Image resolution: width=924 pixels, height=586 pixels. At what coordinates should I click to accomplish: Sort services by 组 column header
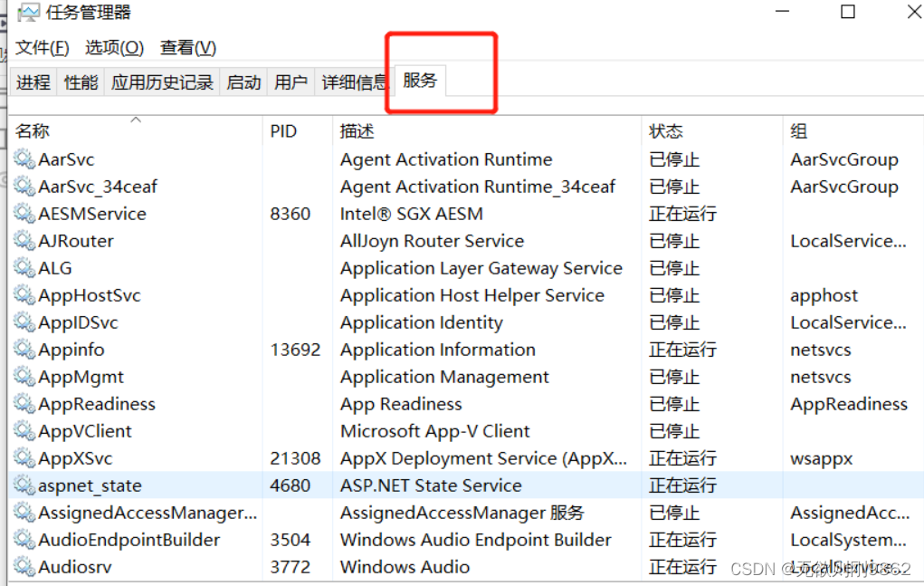pyautogui.click(x=853, y=131)
